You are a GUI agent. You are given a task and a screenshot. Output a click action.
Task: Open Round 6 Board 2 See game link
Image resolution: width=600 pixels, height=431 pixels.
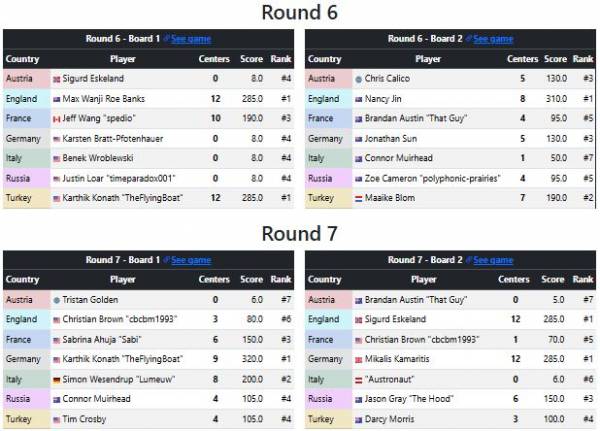(492, 39)
